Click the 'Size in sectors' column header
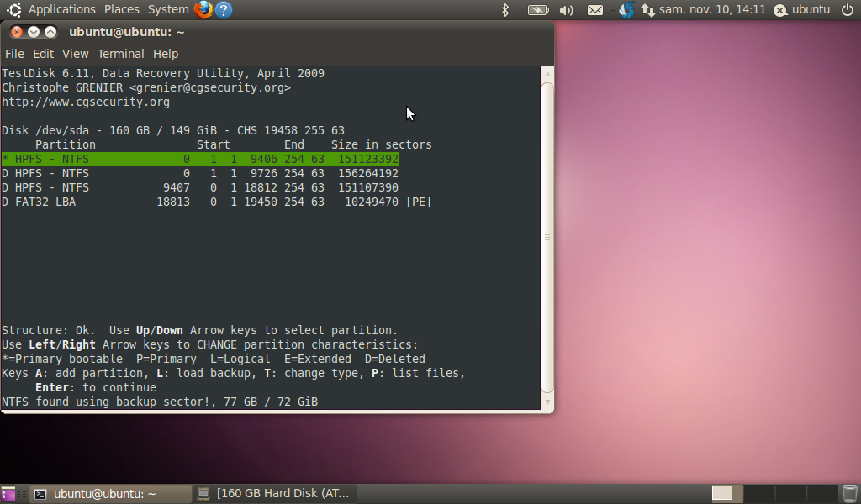 [x=381, y=144]
